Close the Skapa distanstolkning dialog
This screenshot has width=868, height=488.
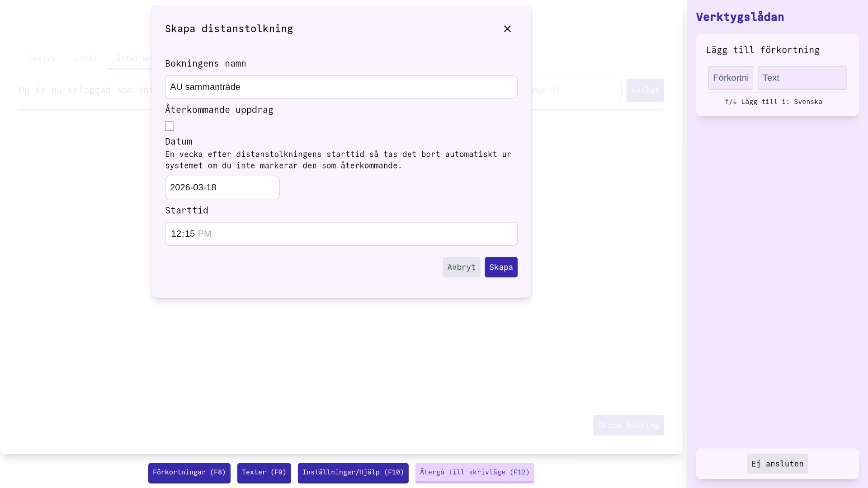click(507, 28)
